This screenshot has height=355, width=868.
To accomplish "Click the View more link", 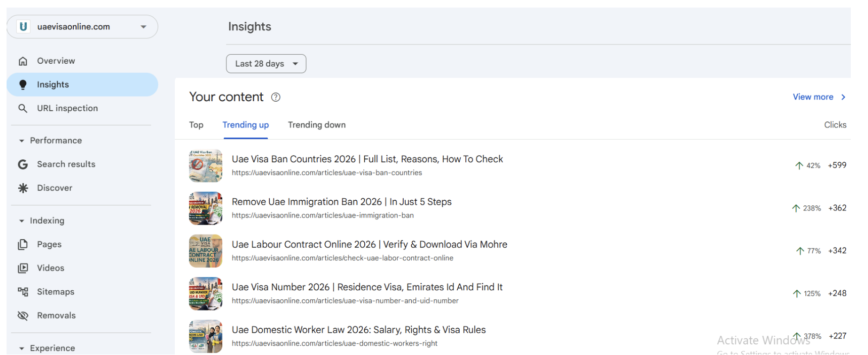I will pos(813,97).
